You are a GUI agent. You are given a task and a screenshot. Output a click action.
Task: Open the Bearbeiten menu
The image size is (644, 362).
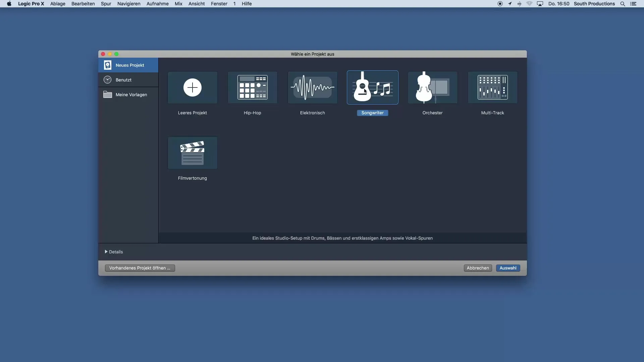coord(83,4)
